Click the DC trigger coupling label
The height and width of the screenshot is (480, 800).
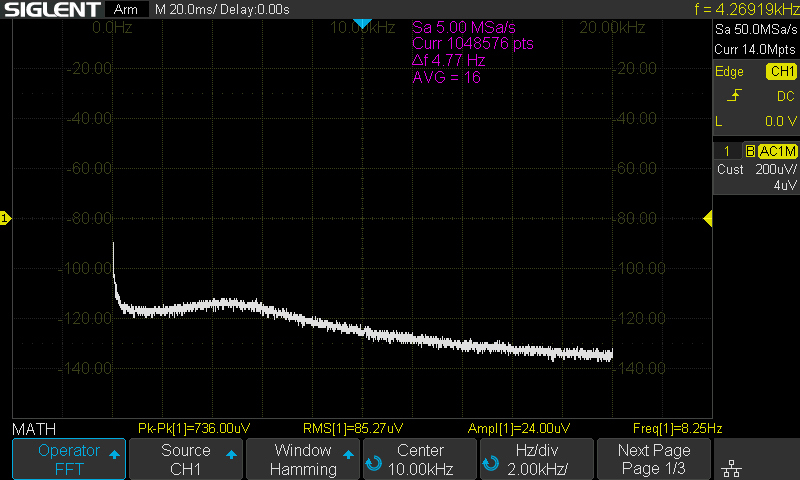(x=786, y=96)
